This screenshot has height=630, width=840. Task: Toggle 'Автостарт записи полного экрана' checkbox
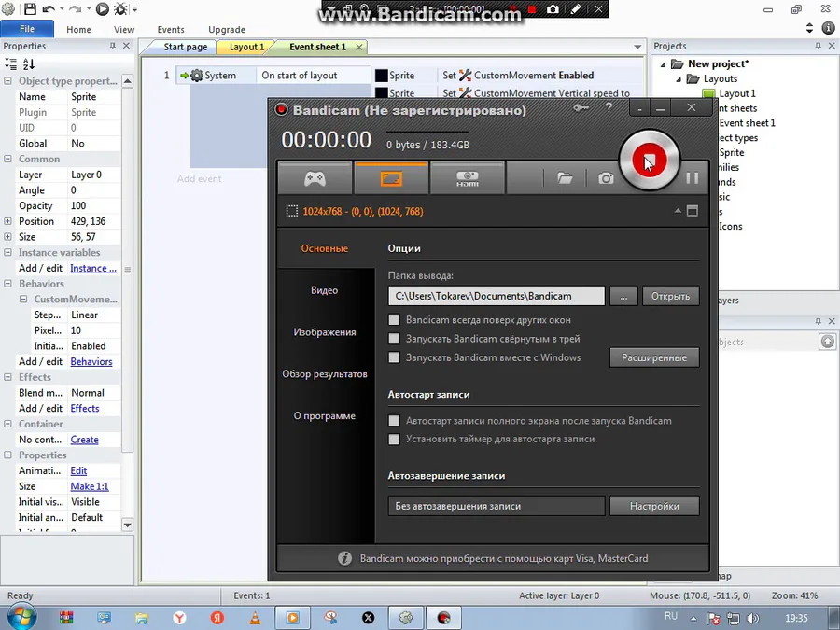coord(394,421)
